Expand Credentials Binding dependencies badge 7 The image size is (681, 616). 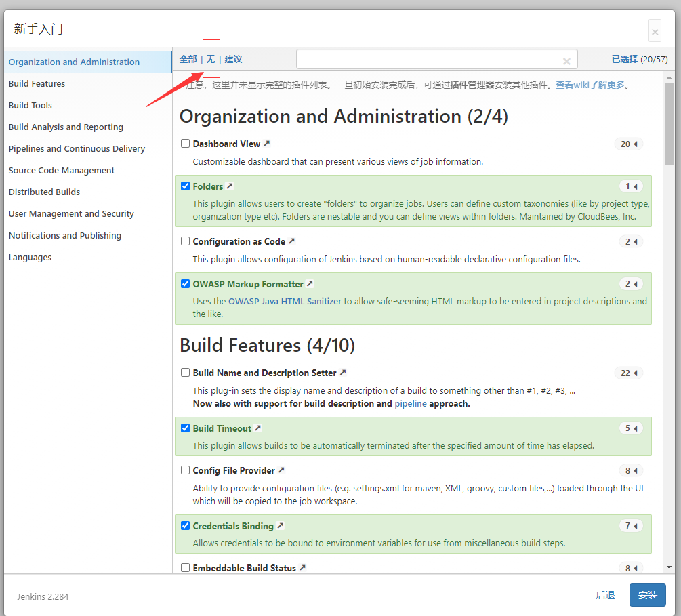631,526
